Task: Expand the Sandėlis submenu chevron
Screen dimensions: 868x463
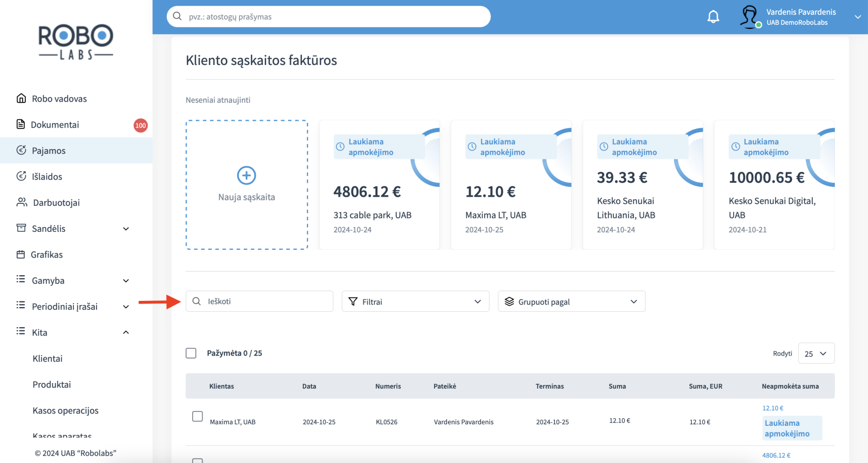Action: click(126, 229)
